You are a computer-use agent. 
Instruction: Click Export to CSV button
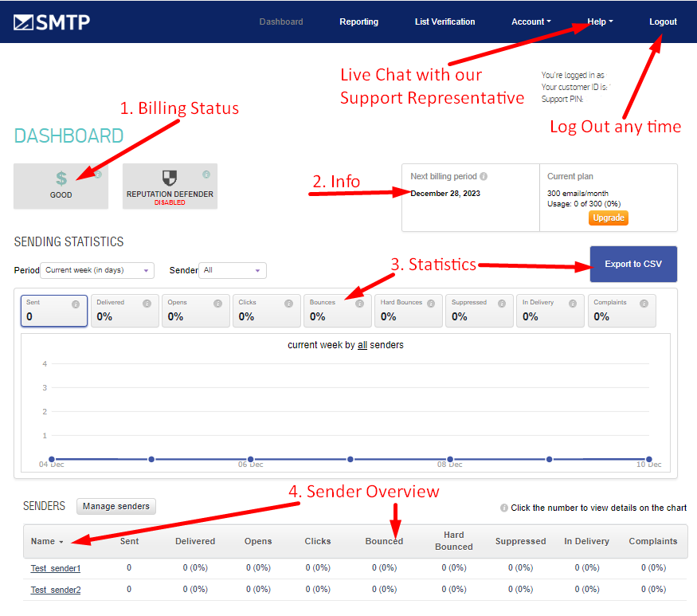click(x=633, y=265)
